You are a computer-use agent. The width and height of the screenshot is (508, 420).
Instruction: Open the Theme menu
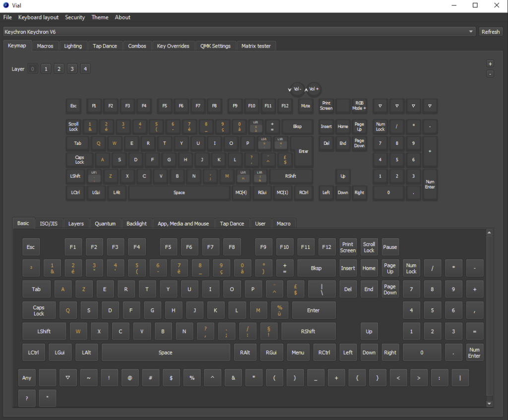100,17
